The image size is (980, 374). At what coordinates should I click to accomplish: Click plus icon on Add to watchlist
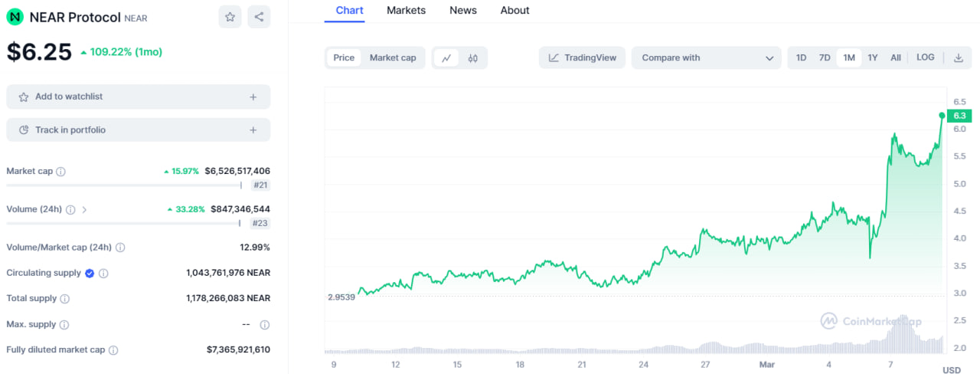(253, 97)
